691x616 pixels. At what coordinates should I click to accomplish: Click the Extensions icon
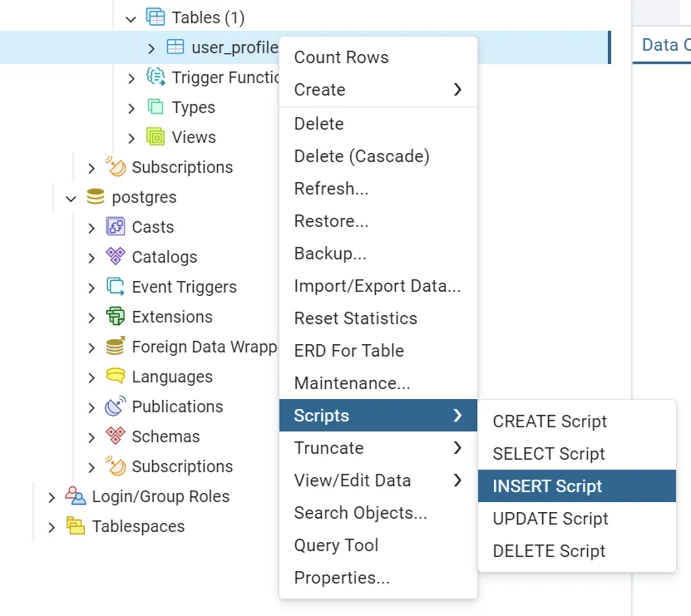116,317
